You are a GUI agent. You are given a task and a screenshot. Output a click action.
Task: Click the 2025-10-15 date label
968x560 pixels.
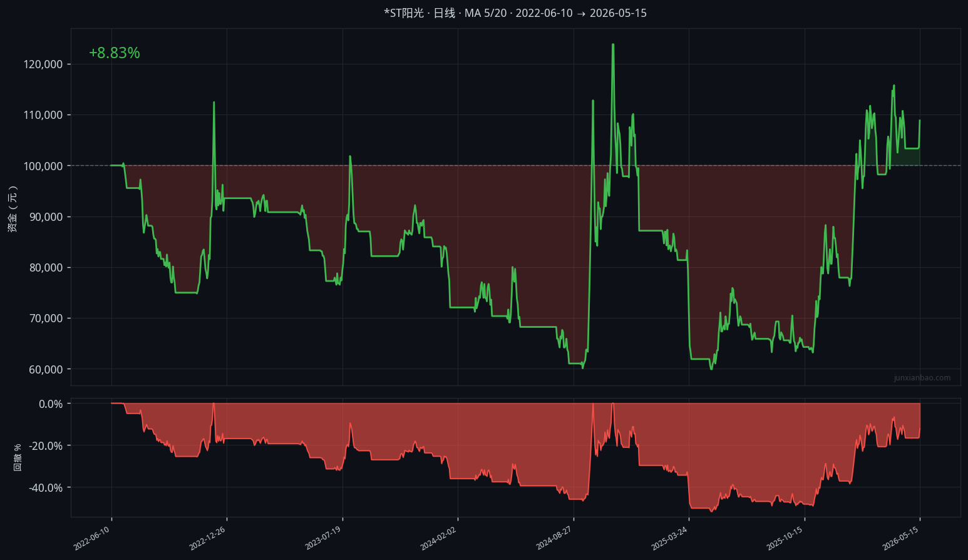tap(784, 538)
